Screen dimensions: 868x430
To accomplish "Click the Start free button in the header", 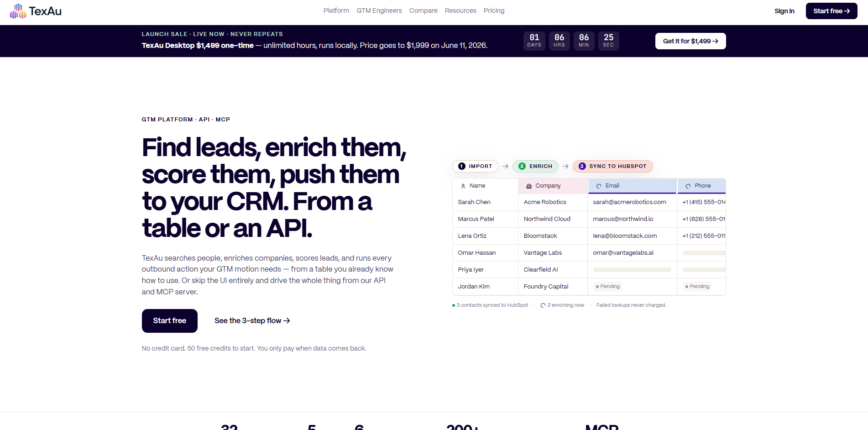I will [831, 11].
